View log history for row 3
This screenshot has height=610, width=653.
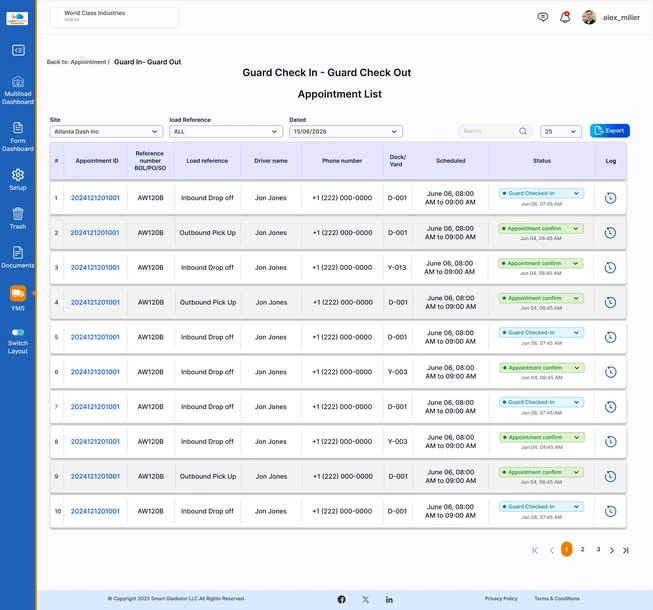(610, 268)
